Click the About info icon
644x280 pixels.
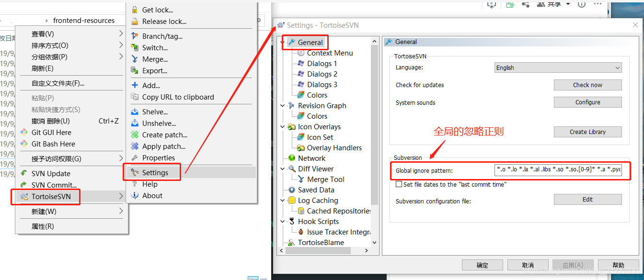pyautogui.click(x=135, y=196)
